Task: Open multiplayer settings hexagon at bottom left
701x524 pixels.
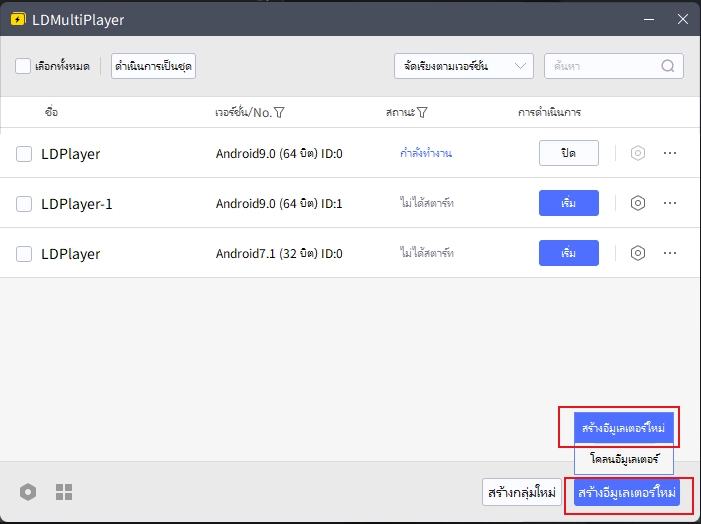Action: (28, 492)
